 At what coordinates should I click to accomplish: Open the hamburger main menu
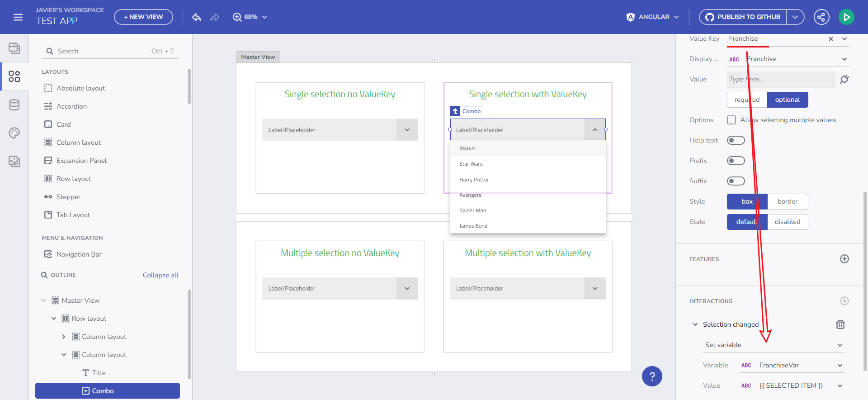pyautogui.click(x=18, y=17)
